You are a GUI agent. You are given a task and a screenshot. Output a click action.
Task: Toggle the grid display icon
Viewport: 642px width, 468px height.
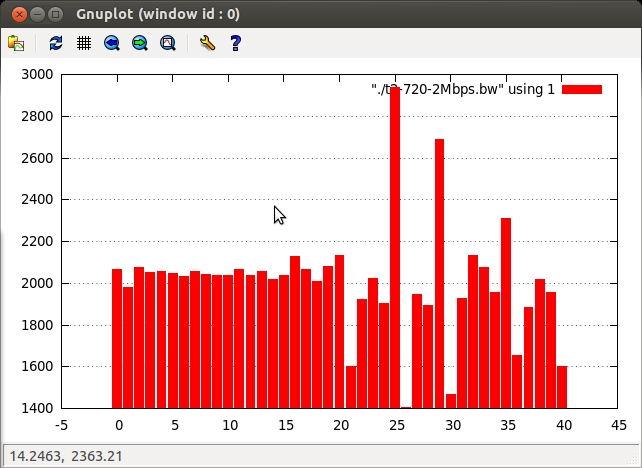[x=84, y=43]
